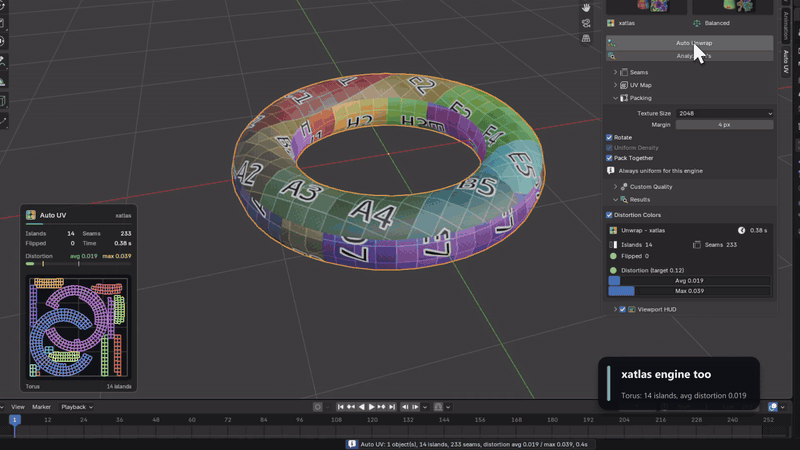This screenshot has height=450, width=800.
Task: Expand the Custom Quality section
Action: click(615, 187)
